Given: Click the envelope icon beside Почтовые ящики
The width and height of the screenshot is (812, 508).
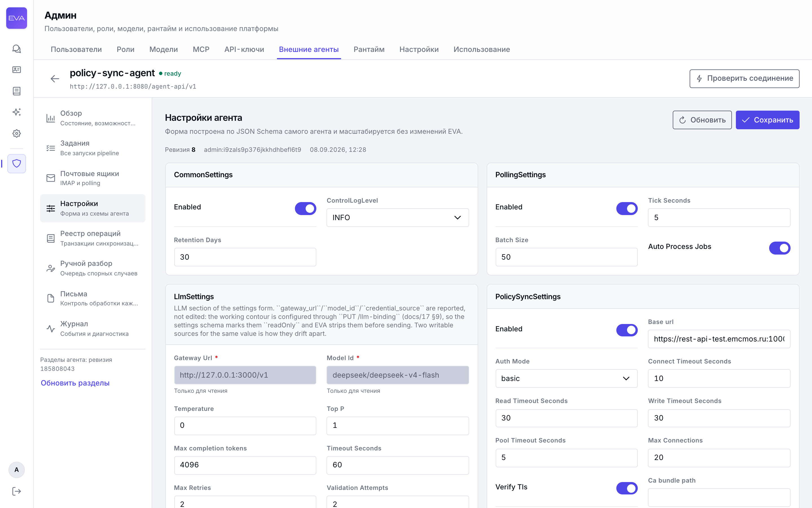Looking at the screenshot, I should (51, 178).
